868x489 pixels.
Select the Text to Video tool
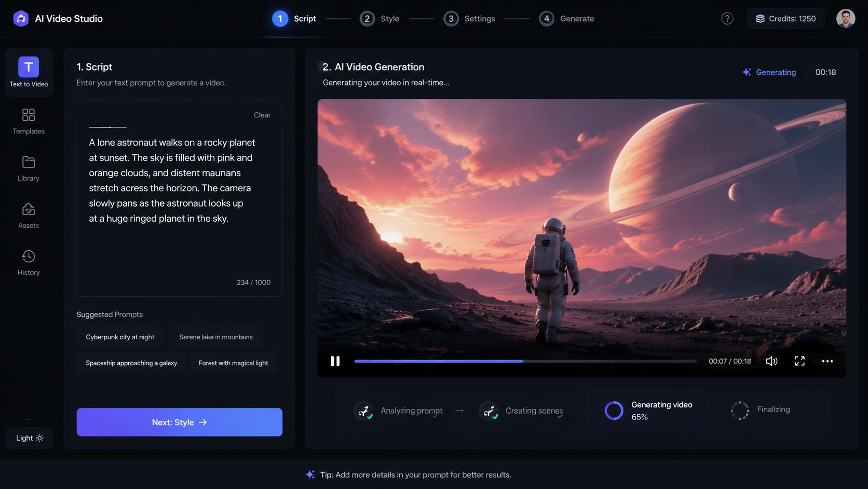point(29,72)
